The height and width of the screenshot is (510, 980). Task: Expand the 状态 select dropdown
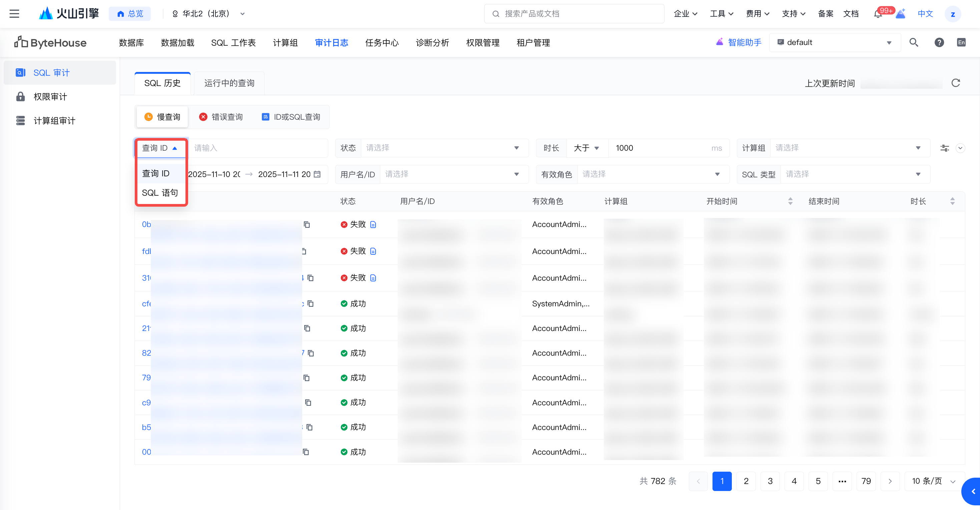(441, 148)
